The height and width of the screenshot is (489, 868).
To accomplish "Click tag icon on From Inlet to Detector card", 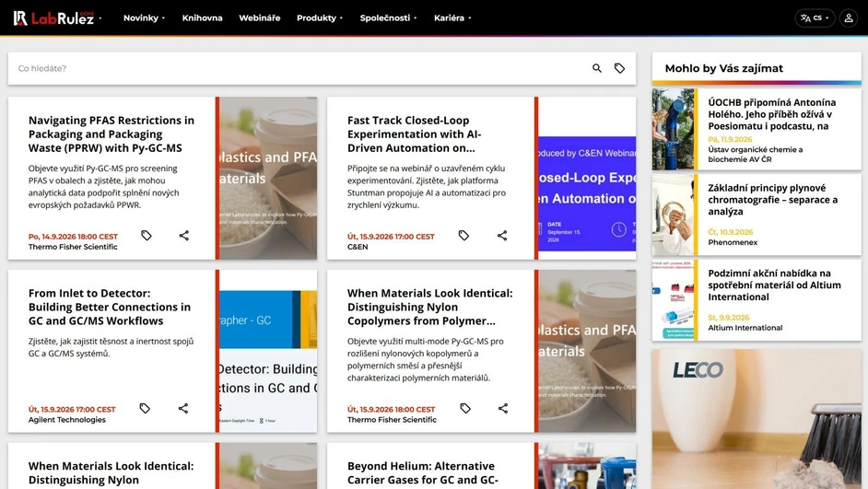I will (x=145, y=408).
